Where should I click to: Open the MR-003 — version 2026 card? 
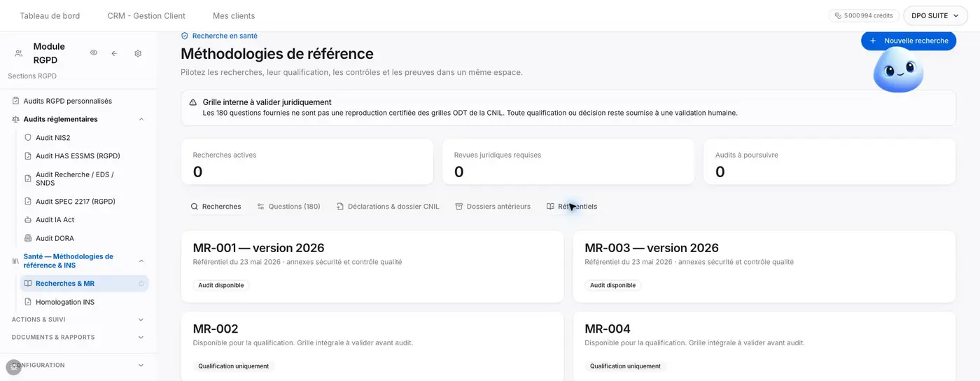(764, 267)
